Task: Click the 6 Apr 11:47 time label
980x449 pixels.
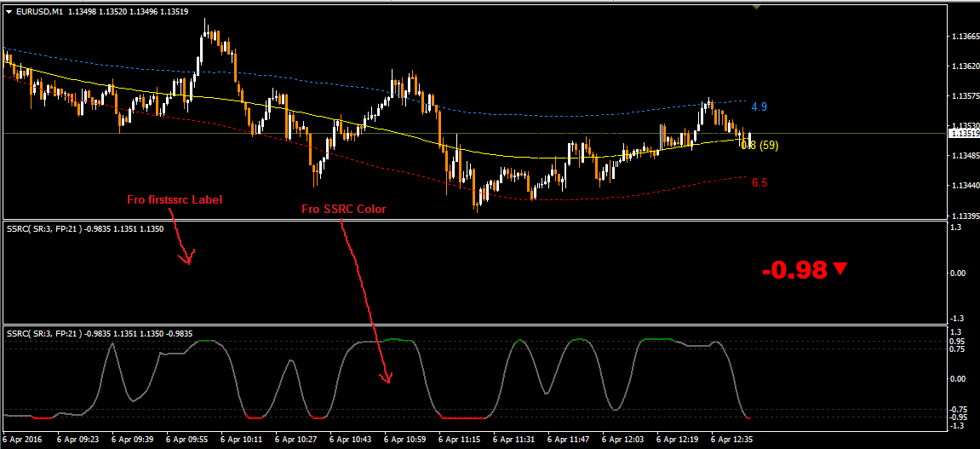Action: click(568, 440)
